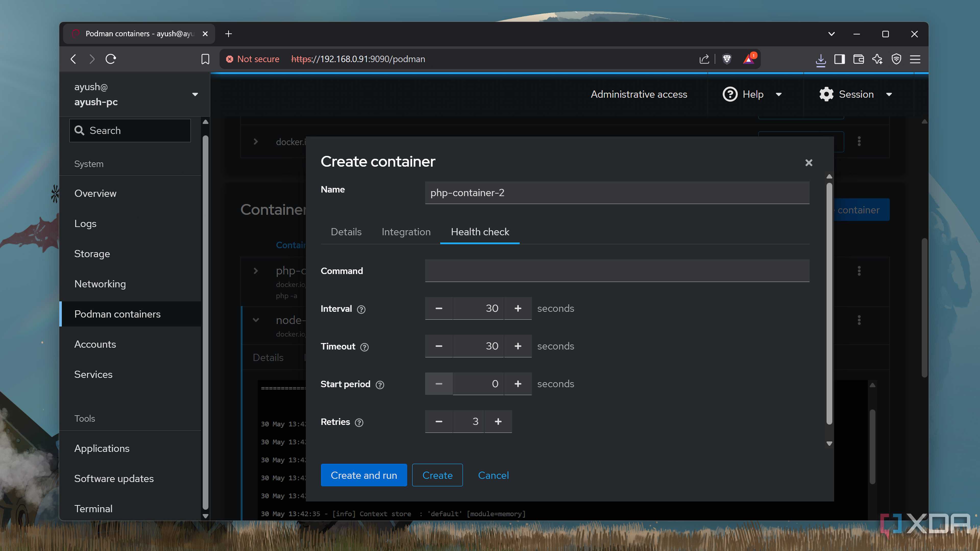Image resolution: width=980 pixels, height=551 pixels.
Task: Click the container Name field
Action: (x=617, y=193)
